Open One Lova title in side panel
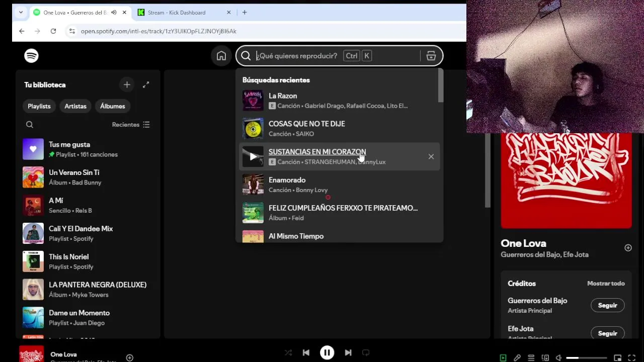Screen dimensions: 644x362 point(523,243)
